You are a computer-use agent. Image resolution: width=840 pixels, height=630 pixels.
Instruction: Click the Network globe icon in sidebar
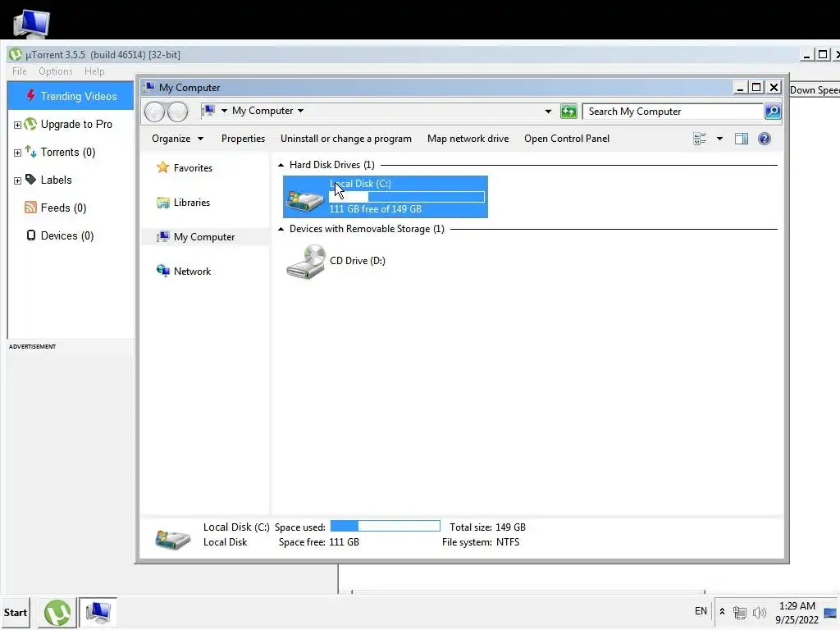(163, 271)
